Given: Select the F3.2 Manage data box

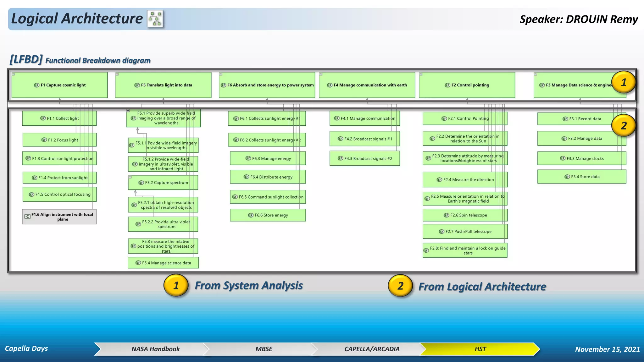Looking at the screenshot, I should pos(582,139).
